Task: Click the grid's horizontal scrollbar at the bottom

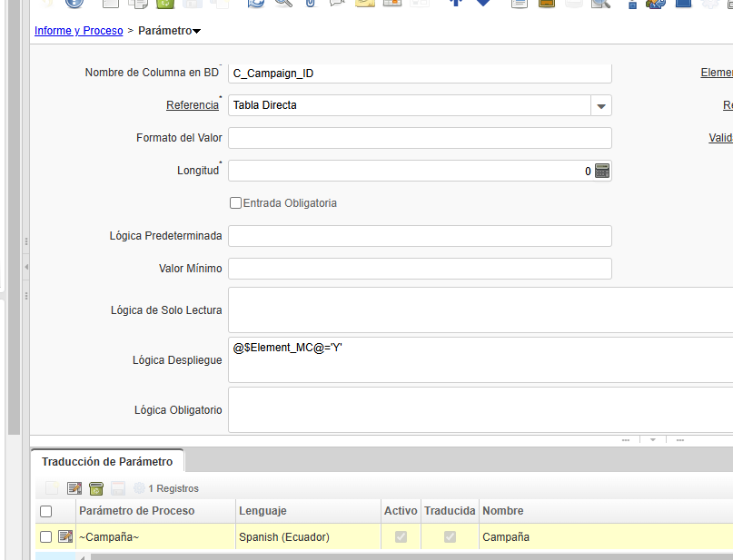Action: (x=363, y=555)
